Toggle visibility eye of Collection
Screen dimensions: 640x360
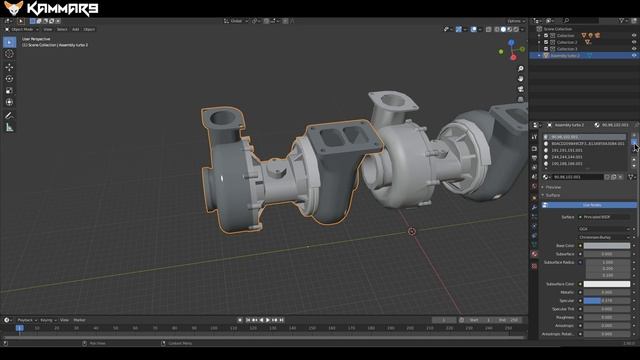point(634,36)
